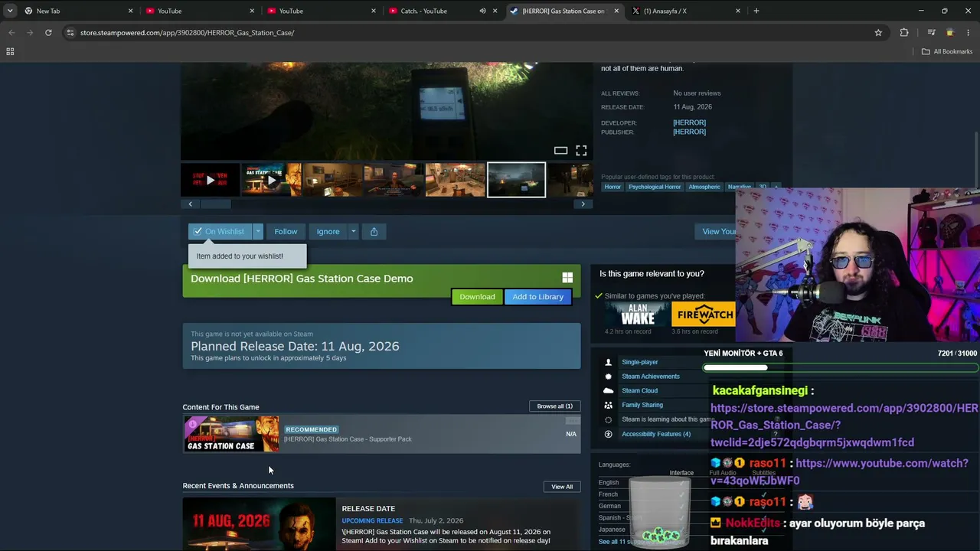Image resolution: width=980 pixels, height=551 pixels.
Task: Click the Steam Achievements gear icon
Action: [x=609, y=377]
